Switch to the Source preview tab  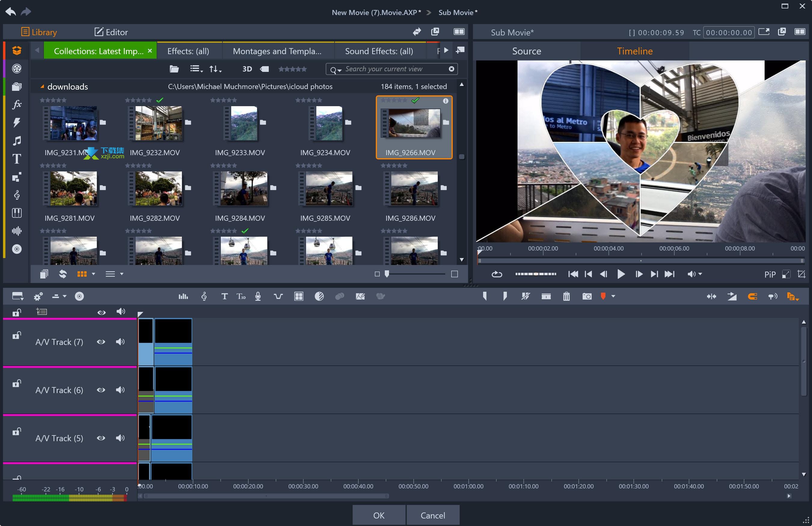pyautogui.click(x=527, y=51)
